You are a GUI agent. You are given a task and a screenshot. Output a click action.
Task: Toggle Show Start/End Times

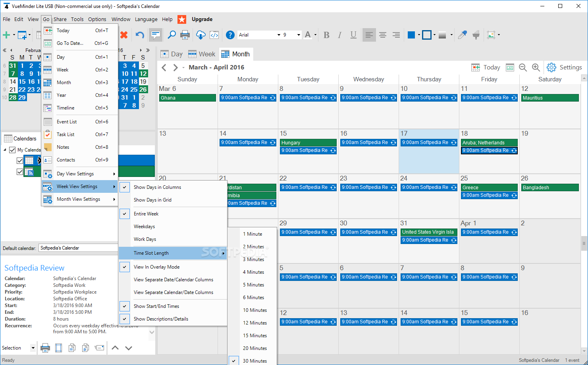coord(173,306)
